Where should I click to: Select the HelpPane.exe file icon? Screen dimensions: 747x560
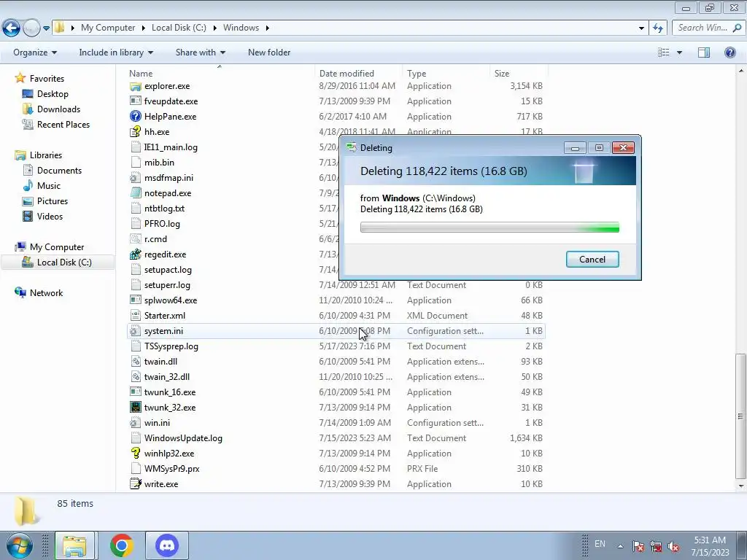tap(136, 116)
